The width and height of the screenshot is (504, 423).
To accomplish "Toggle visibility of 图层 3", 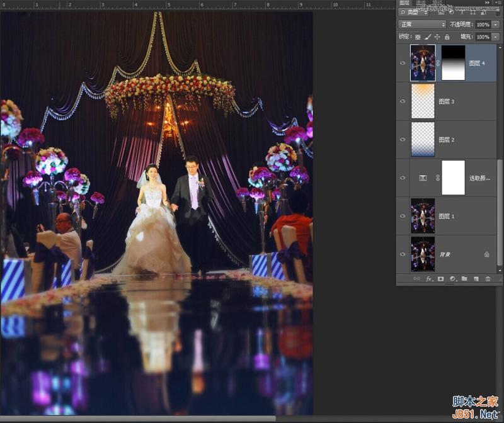I will point(403,101).
